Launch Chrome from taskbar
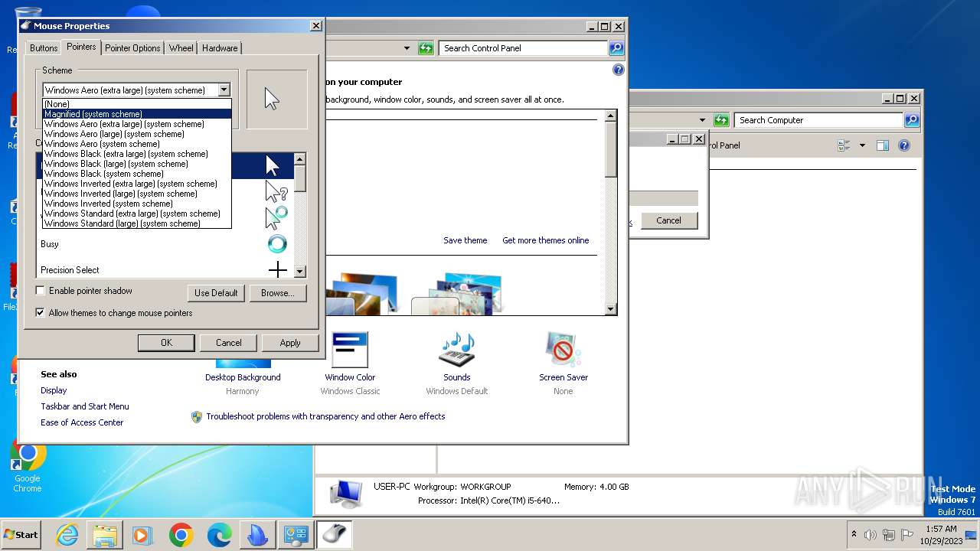This screenshot has height=551, width=980. (181, 535)
